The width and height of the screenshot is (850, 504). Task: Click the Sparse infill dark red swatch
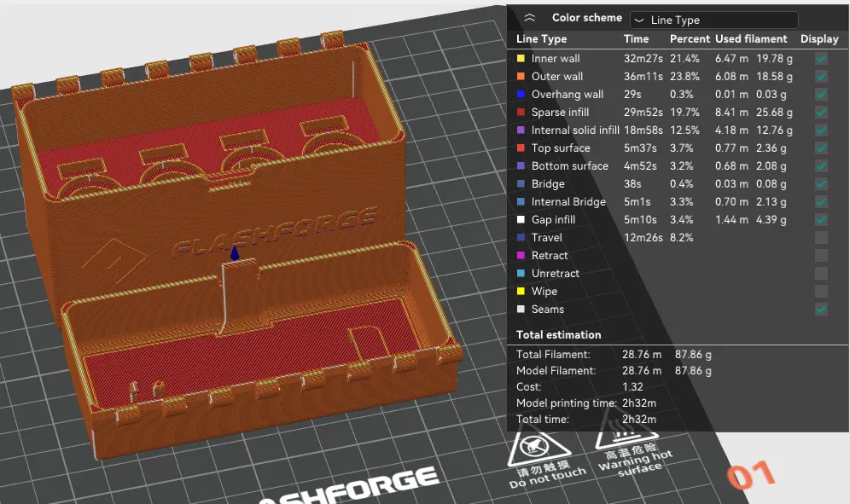[521, 113]
